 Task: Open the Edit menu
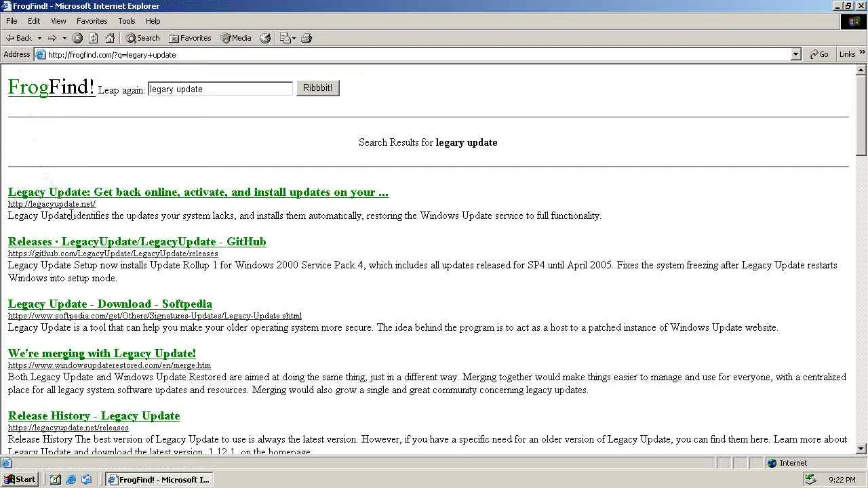pyautogui.click(x=34, y=21)
